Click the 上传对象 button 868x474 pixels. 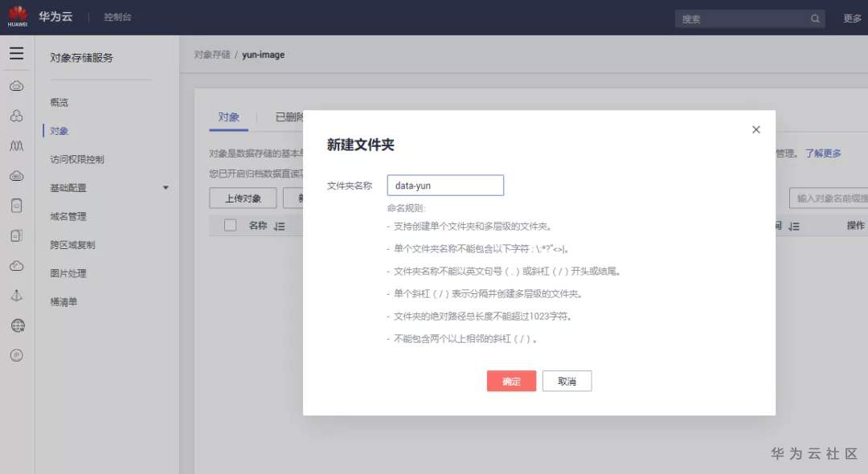pyautogui.click(x=243, y=198)
